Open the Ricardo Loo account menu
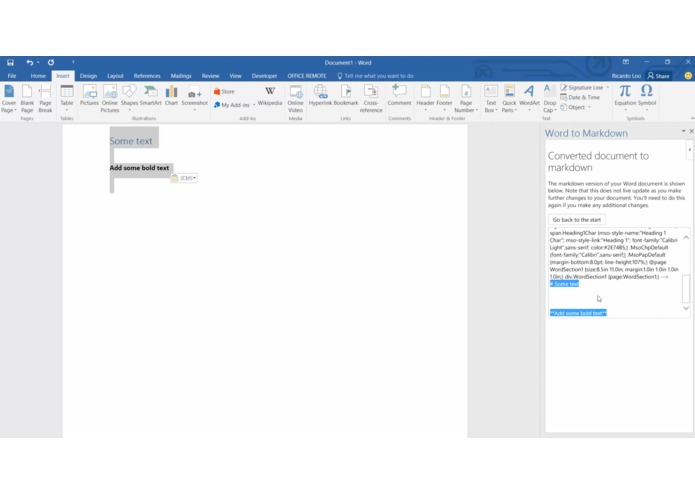695x494 pixels. tap(626, 76)
